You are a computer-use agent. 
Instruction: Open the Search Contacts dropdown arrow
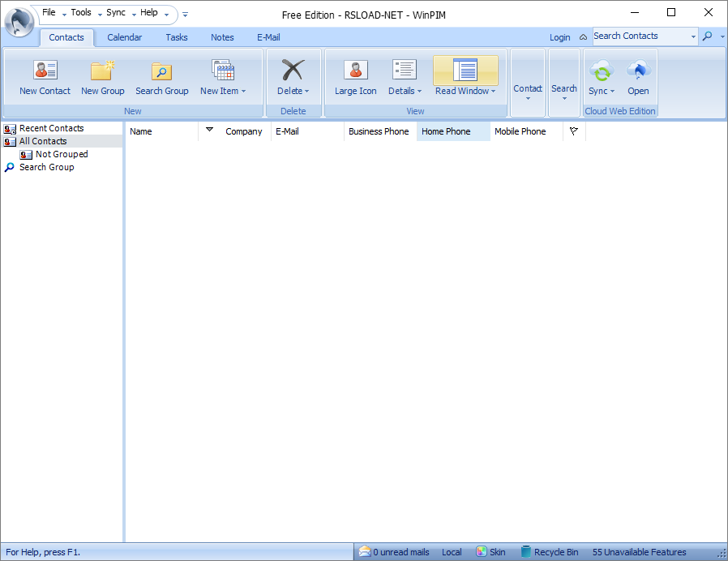point(693,36)
